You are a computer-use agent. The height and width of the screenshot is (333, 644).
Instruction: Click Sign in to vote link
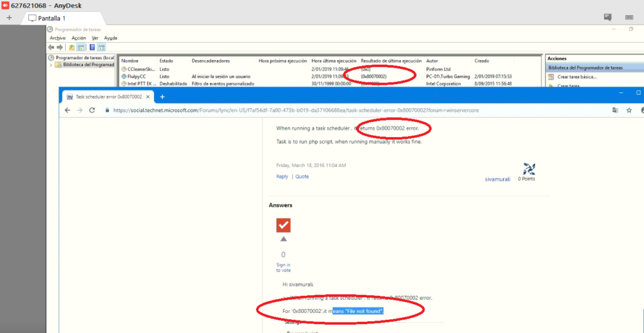284,268
